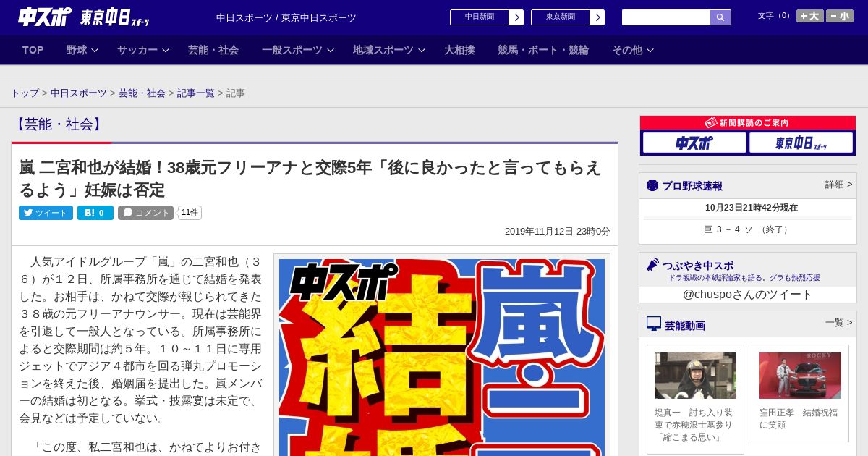Click header text 中日スポーツ / 東京中日スポーツ
The width and height of the screenshot is (868, 456).
click(x=286, y=18)
